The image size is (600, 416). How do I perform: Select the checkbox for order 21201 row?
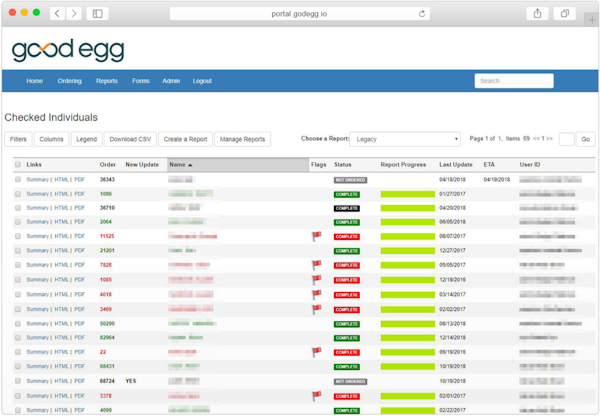pos(18,250)
